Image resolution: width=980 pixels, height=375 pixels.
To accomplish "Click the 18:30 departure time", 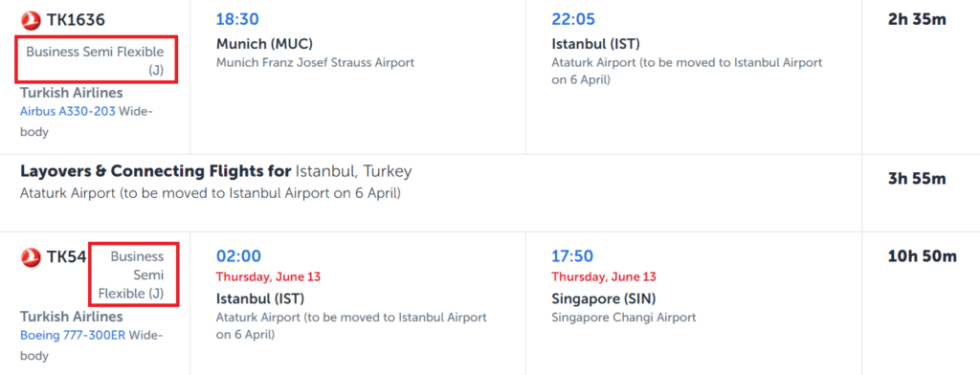I will pyautogui.click(x=237, y=19).
